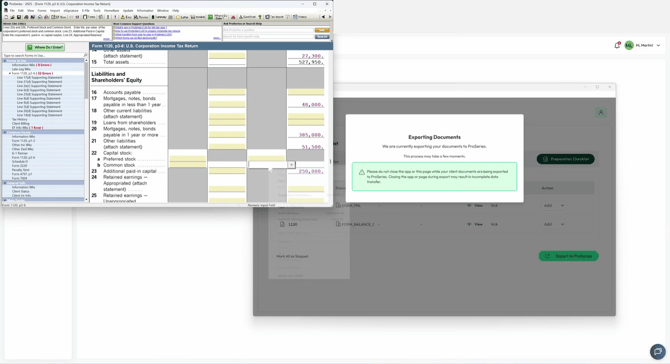Click the print toolbar icon
This screenshot has height=364, width=670.
pyautogui.click(x=26, y=17)
